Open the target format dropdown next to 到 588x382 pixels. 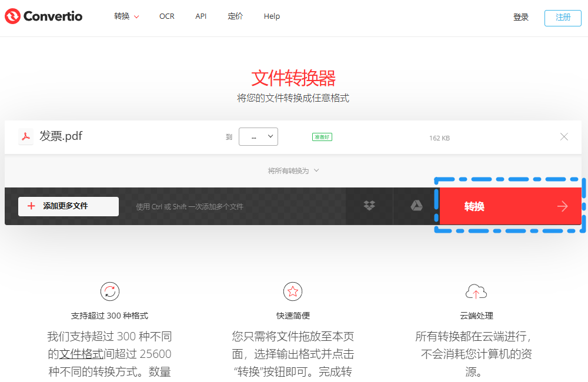[258, 137]
